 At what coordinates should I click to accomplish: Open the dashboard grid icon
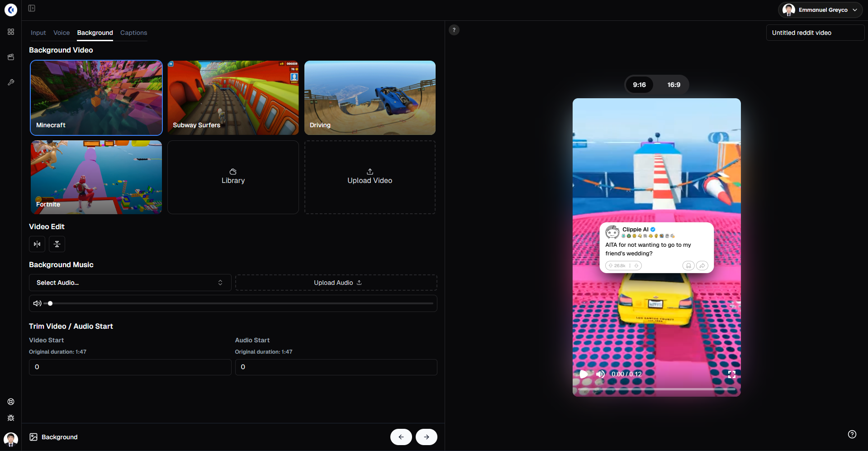(11, 32)
